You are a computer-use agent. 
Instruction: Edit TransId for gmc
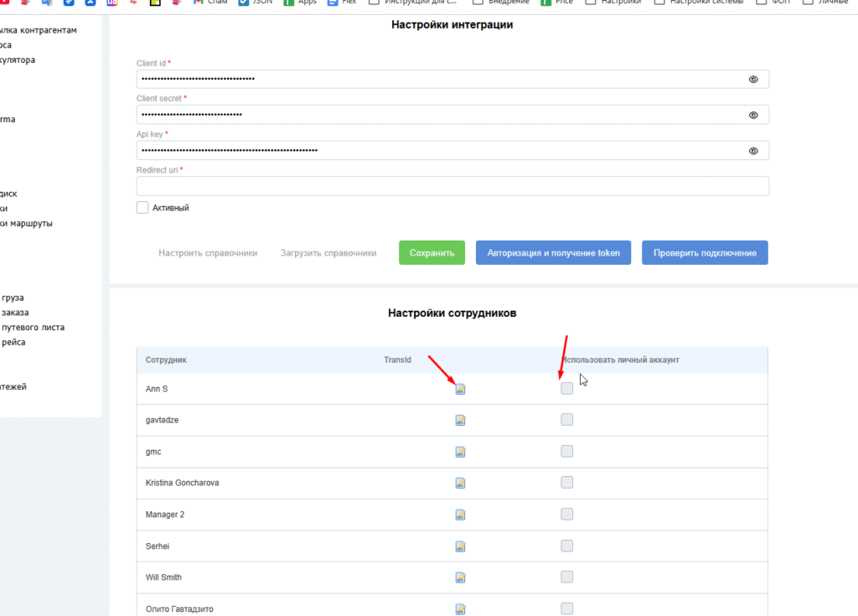point(460,452)
